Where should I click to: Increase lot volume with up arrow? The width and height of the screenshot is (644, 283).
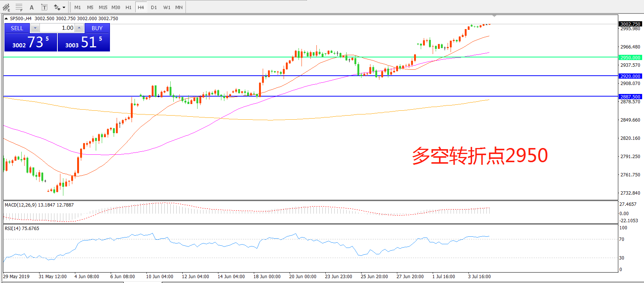point(79,28)
